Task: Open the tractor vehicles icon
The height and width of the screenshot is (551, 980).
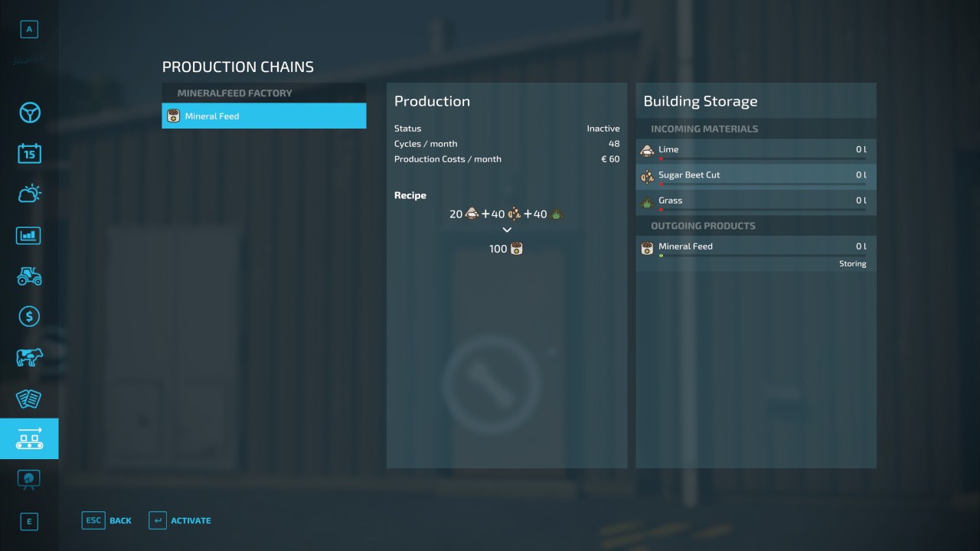Action: [29, 275]
